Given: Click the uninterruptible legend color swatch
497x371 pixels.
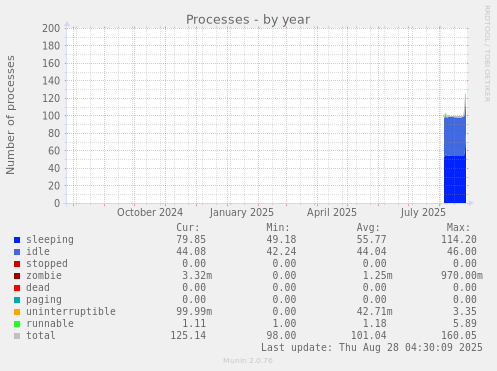Looking at the screenshot, I should 17,312.
